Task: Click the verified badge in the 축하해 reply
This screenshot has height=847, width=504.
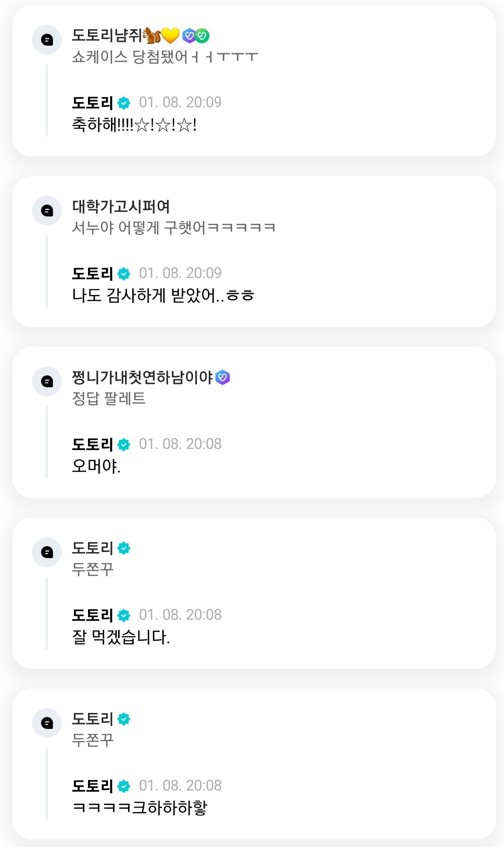Action: click(x=124, y=103)
